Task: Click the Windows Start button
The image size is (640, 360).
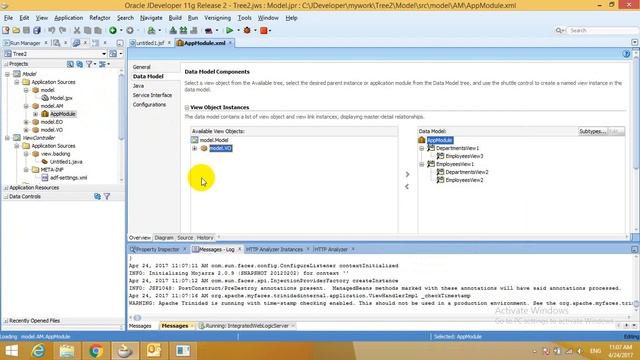Action: 11,351
